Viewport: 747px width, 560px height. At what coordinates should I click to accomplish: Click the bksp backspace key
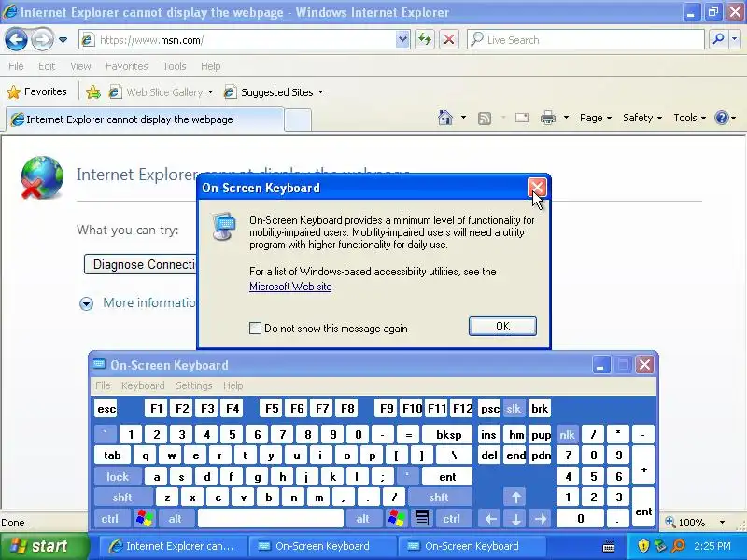(448, 434)
